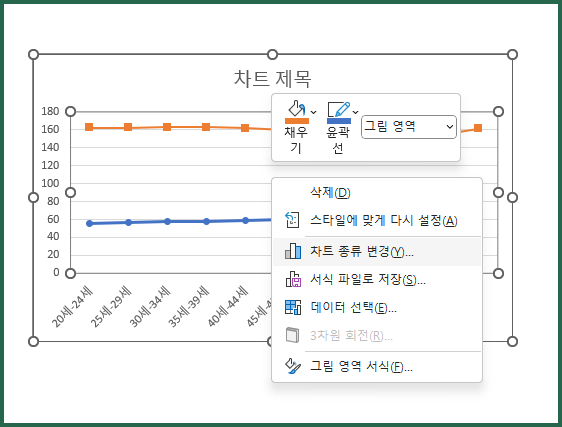Select 삭제(D) from the context menu

coord(377,193)
